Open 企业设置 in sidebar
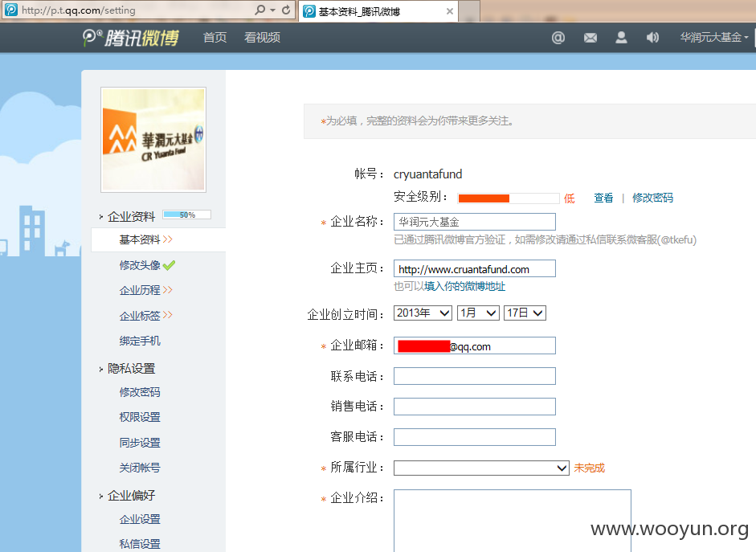Screen dimensions: 756x552 (140, 519)
